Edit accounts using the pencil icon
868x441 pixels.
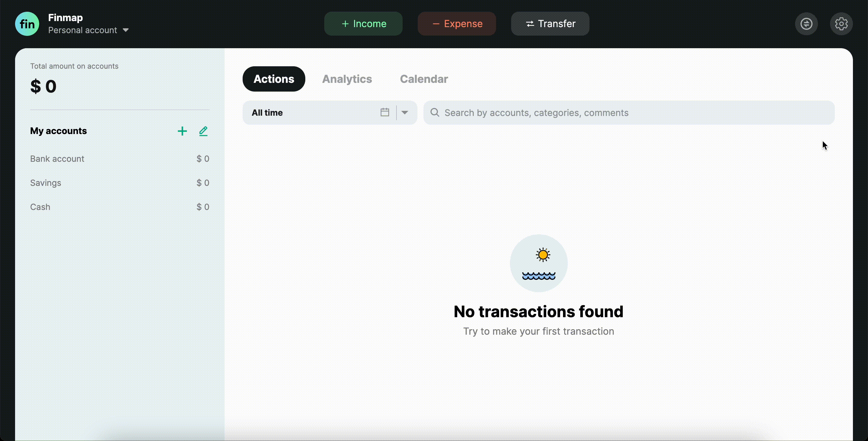[x=203, y=131]
